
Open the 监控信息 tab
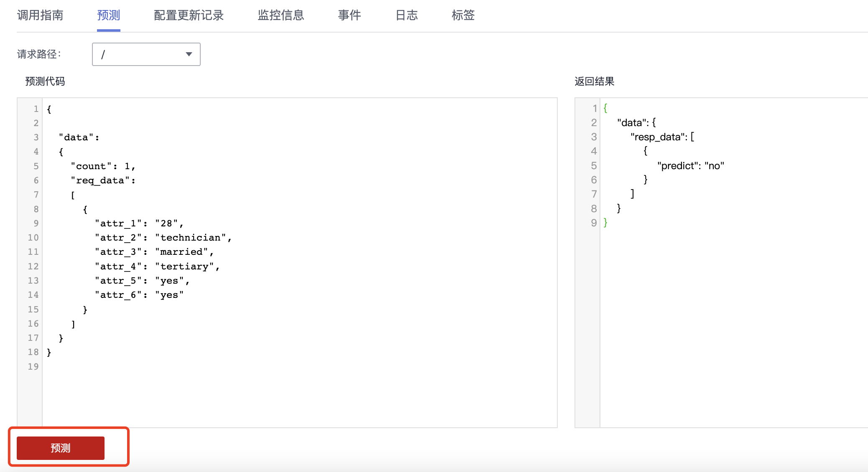(281, 15)
